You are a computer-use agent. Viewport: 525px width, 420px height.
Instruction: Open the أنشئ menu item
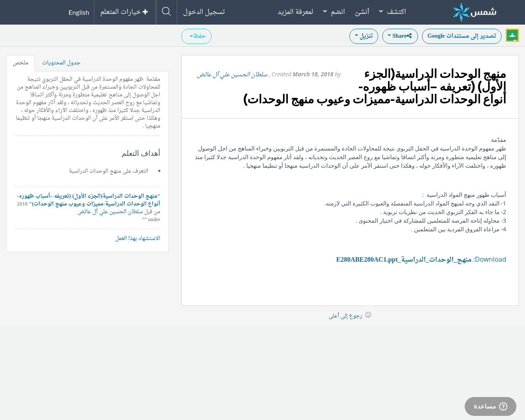tap(362, 12)
